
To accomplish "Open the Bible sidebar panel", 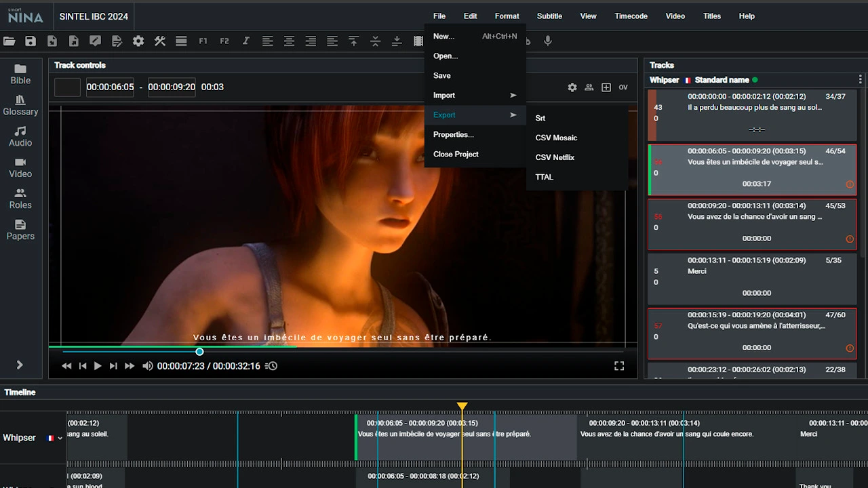I will pyautogui.click(x=20, y=75).
